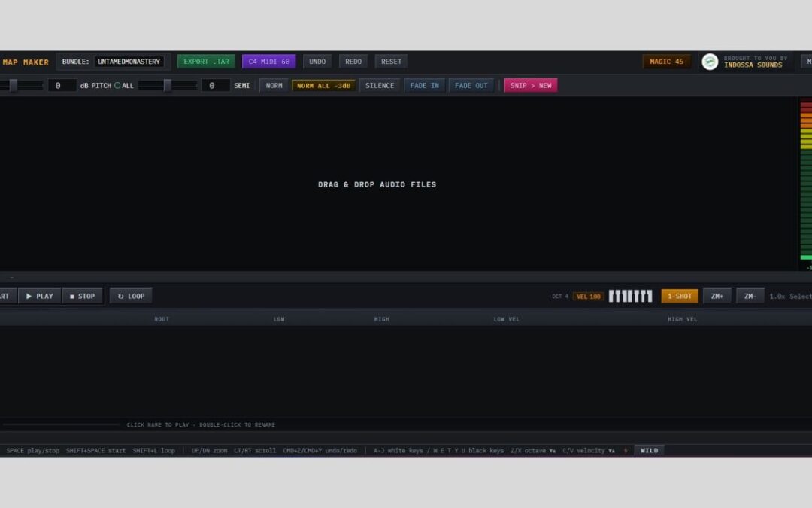Click the SHIFT+L loop shortcut hint

click(154, 451)
